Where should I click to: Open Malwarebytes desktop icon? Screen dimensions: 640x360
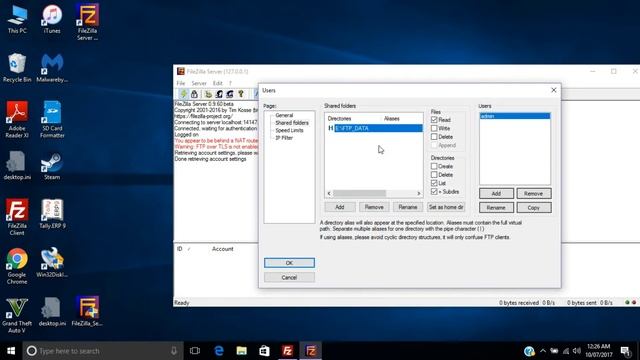52,68
